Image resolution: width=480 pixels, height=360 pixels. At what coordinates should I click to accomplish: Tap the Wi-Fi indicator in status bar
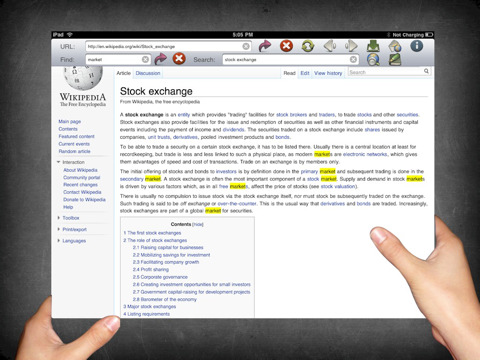pyautogui.click(x=70, y=35)
